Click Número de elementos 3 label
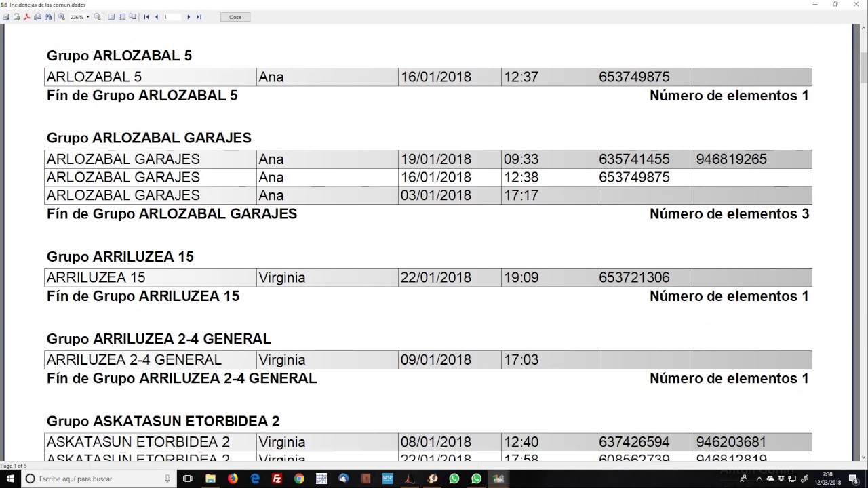868x488 pixels. point(730,213)
